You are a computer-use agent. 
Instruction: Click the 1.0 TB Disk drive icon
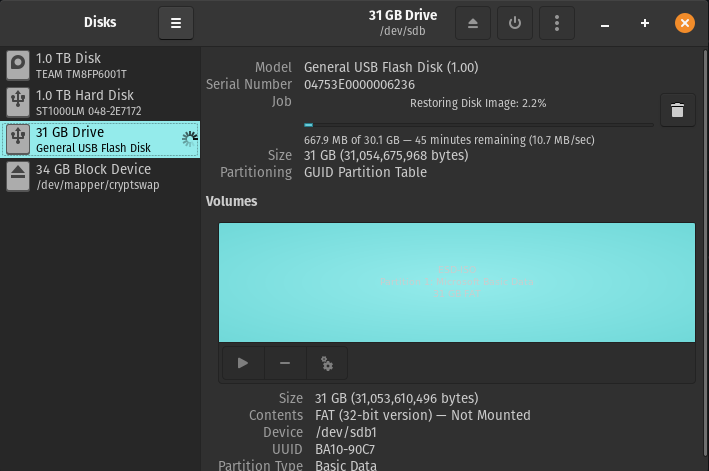(18, 66)
